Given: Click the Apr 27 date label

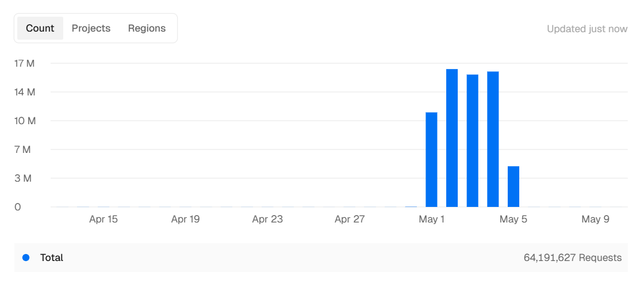Looking at the screenshot, I should pos(350,219).
